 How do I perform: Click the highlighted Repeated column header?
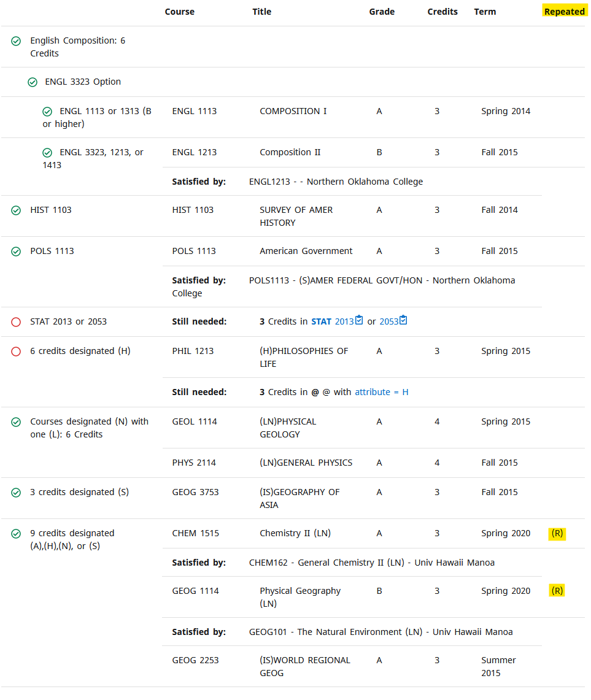pyautogui.click(x=564, y=11)
